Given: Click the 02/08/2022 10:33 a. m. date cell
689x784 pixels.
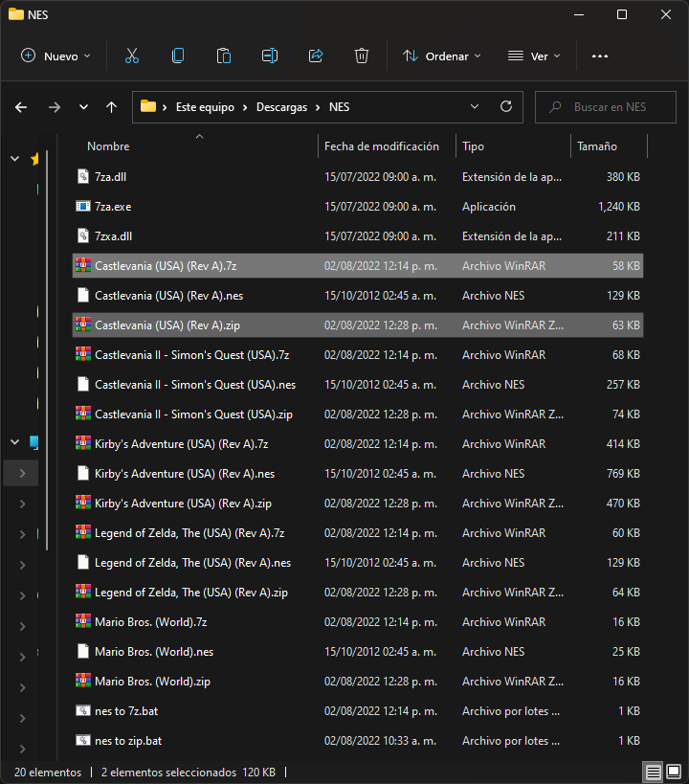Looking at the screenshot, I should 380,741.
